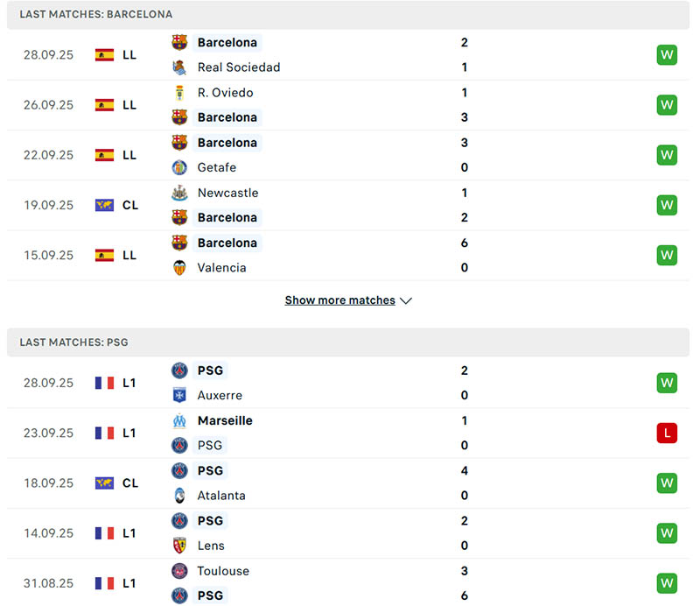
Task: Click the Newcastle club crest
Action: click(178, 193)
